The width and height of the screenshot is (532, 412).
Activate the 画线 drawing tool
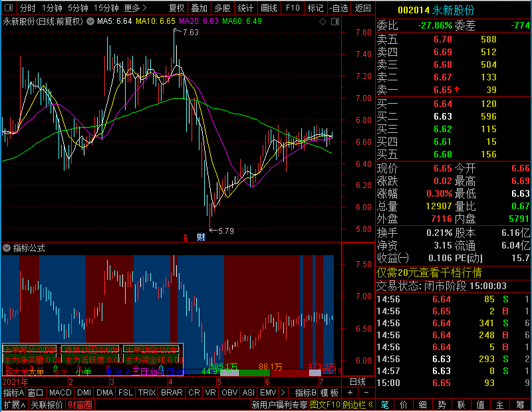coord(269,8)
